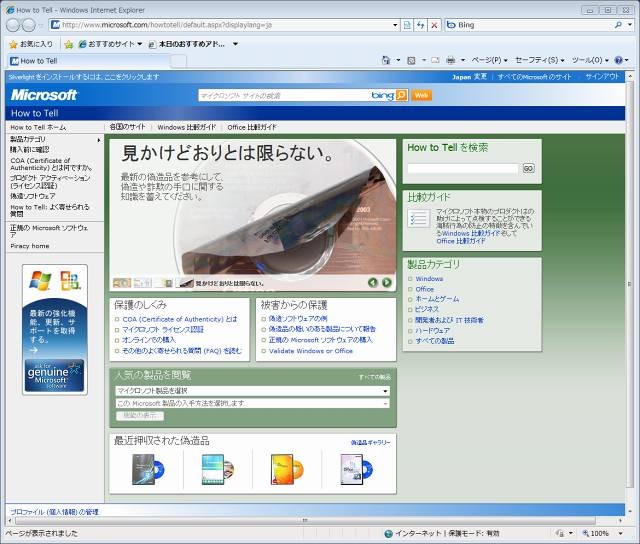
Task: Click the Windows flag logo in sidebar
Action: pos(40,280)
